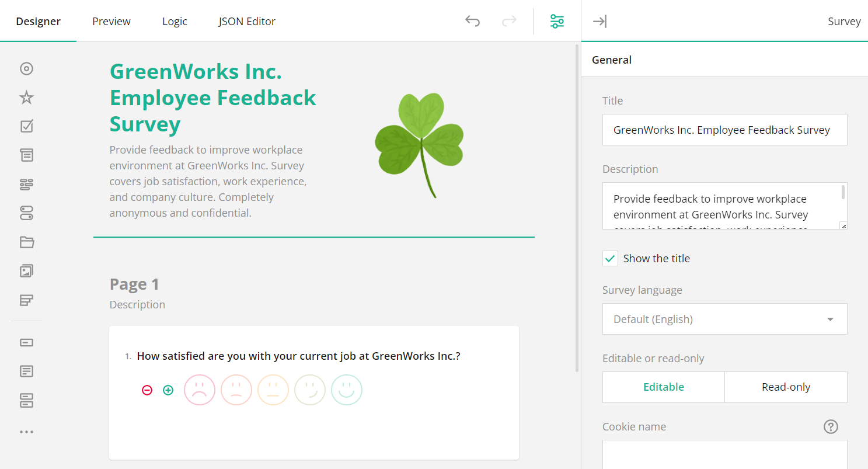Keep survey Editable by clicking Editable option

(x=663, y=387)
